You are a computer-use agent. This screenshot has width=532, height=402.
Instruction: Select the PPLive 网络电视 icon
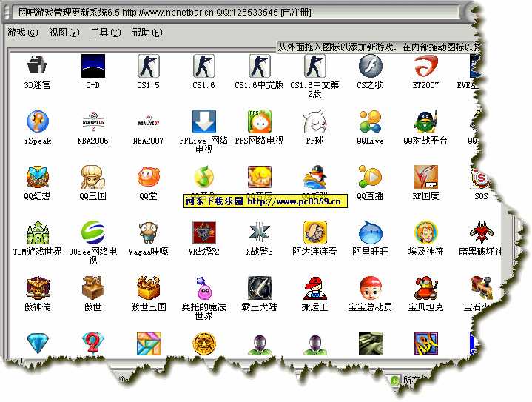pos(204,121)
